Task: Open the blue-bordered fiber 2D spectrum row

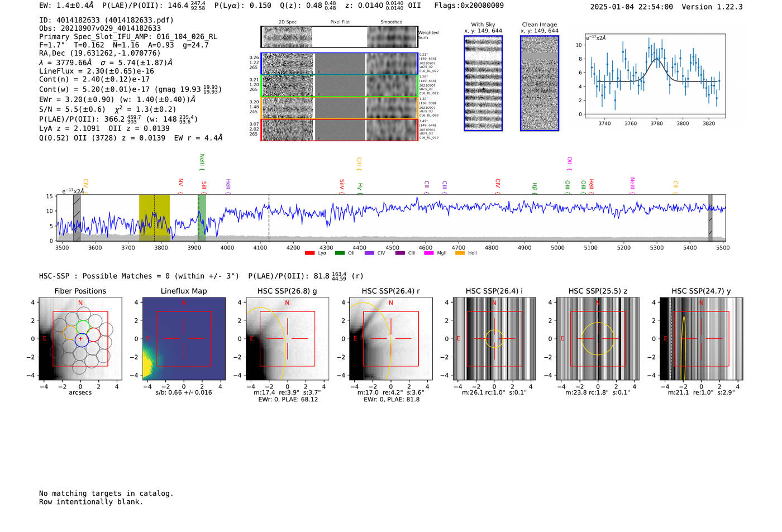Action: (339, 64)
